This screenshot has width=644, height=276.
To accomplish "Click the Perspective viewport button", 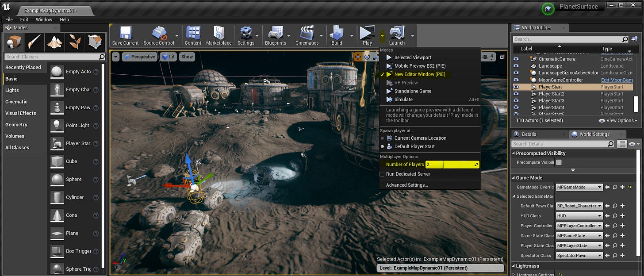I will coord(140,57).
